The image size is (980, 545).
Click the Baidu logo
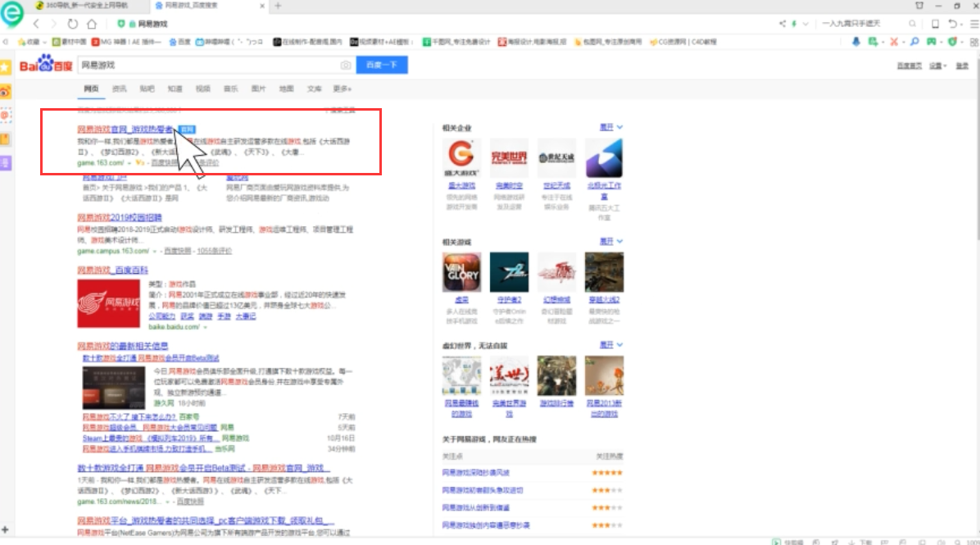click(46, 65)
